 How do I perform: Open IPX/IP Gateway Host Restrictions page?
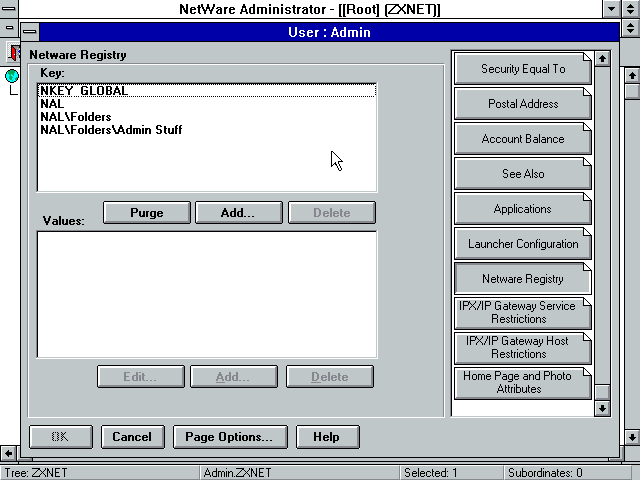[x=523, y=348]
